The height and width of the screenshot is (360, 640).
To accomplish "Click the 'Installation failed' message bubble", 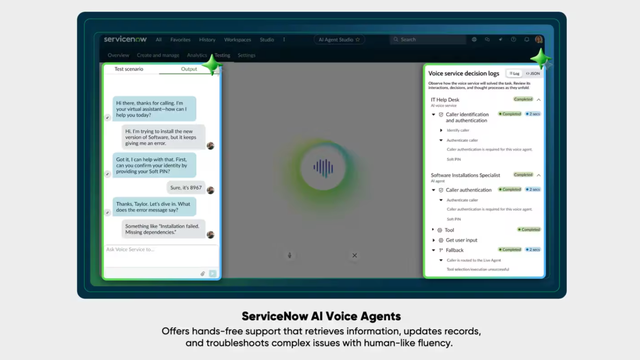I will pos(163,229).
